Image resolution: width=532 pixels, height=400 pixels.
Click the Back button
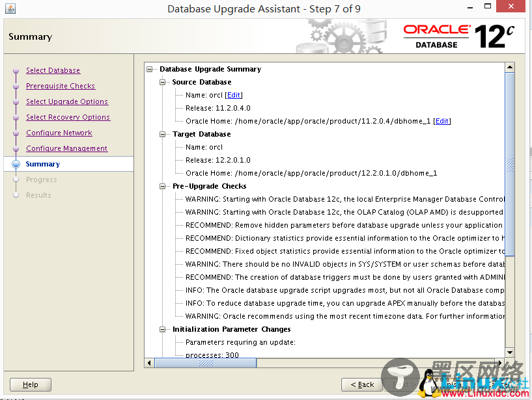362,384
